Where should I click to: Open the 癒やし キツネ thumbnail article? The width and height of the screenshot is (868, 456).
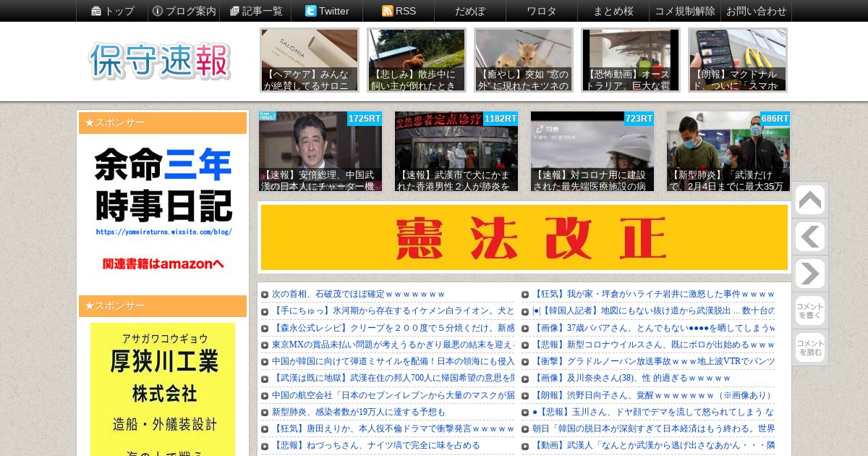click(524, 60)
